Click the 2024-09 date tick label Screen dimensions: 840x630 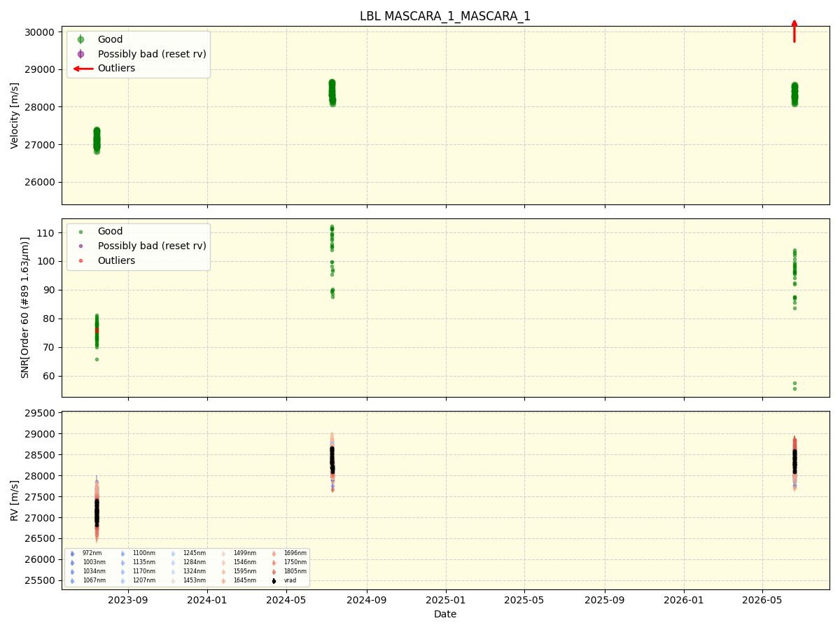(x=366, y=600)
